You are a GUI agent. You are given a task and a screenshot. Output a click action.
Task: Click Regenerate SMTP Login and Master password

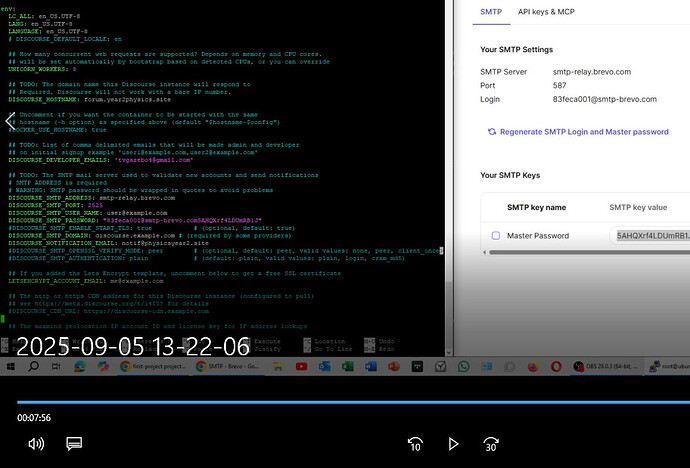pyautogui.click(x=584, y=132)
